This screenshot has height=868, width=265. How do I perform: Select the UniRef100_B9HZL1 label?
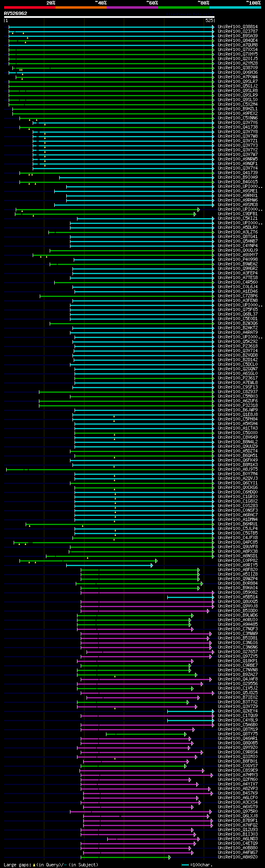[x=238, y=109]
